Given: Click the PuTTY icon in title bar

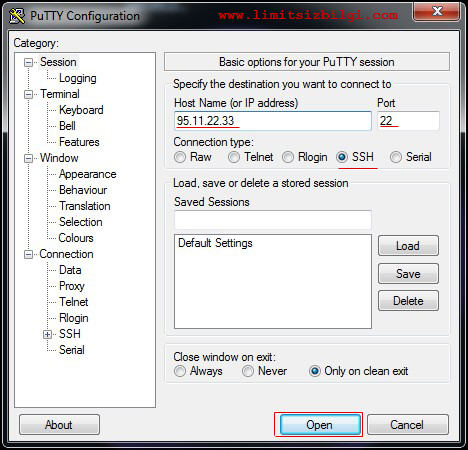Looking at the screenshot, I should point(17,16).
